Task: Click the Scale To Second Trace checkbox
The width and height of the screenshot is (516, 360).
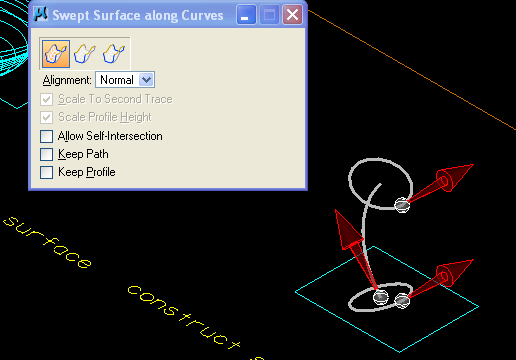Action: click(x=46, y=99)
